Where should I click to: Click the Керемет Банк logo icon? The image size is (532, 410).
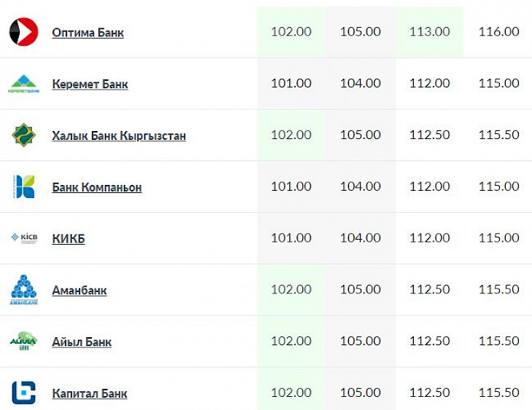click(23, 84)
